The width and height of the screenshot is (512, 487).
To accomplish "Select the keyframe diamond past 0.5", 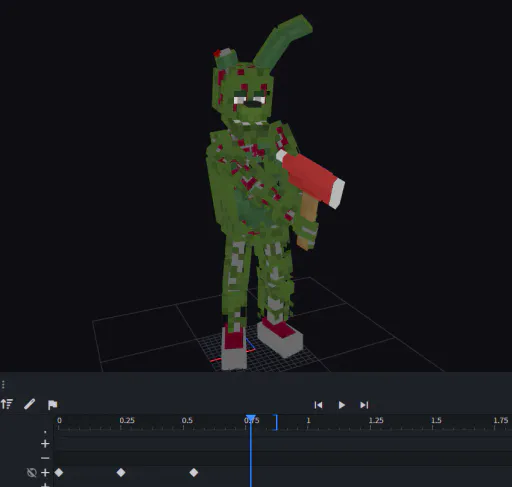I will (194, 472).
